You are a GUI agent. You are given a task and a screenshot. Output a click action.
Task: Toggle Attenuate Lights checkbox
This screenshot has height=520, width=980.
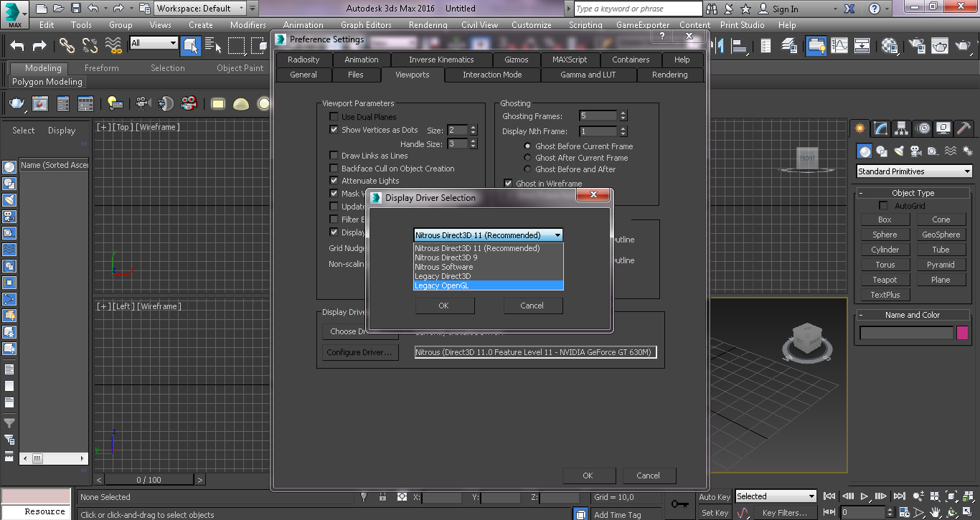[334, 181]
